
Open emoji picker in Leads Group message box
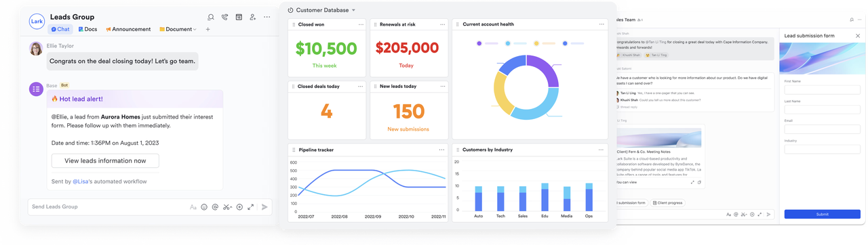click(204, 207)
